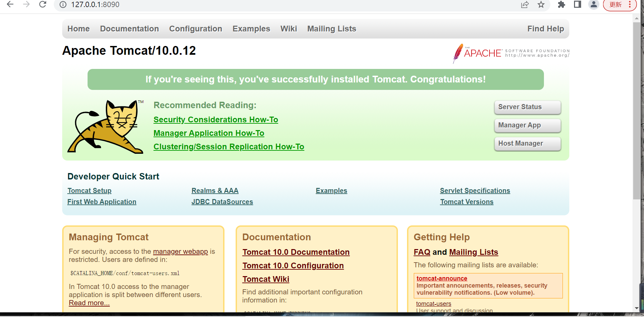Open the extensions puzzle icon
Image resolution: width=644 pixels, height=317 pixels.
pyautogui.click(x=561, y=4)
